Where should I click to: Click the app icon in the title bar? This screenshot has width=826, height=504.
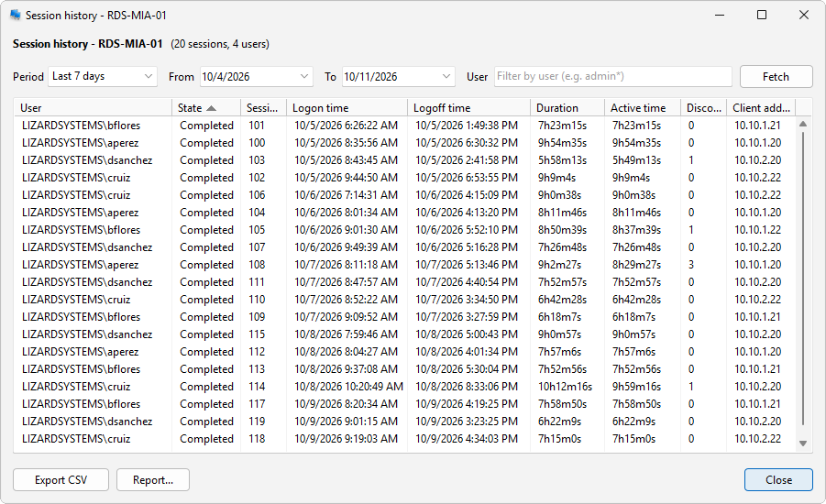[x=16, y=15]
